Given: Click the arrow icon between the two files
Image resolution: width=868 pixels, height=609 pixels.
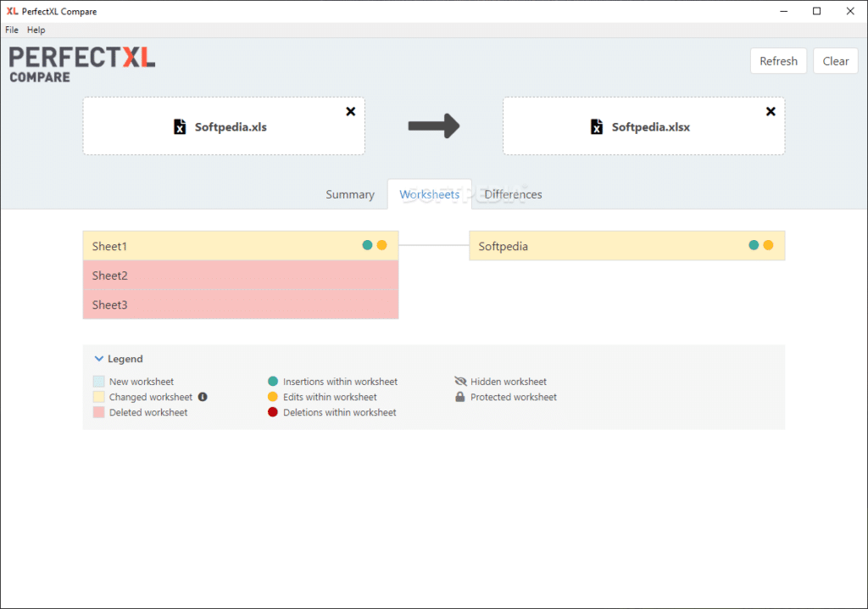Looking at the screenshot, I should point(433,126).
